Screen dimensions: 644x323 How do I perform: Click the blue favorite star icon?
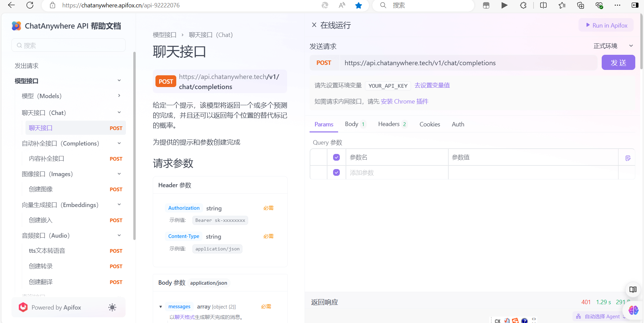pyautogui.click(x=359, y=5)
